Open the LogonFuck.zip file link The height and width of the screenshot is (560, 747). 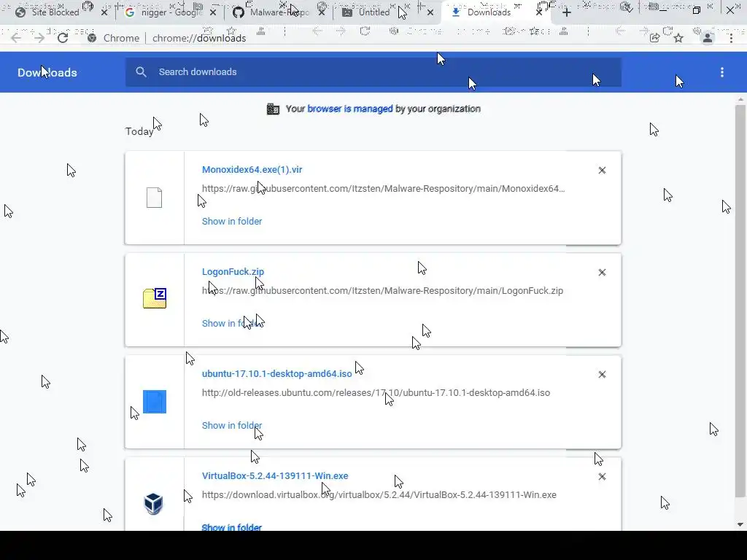[x=233, y=271]
